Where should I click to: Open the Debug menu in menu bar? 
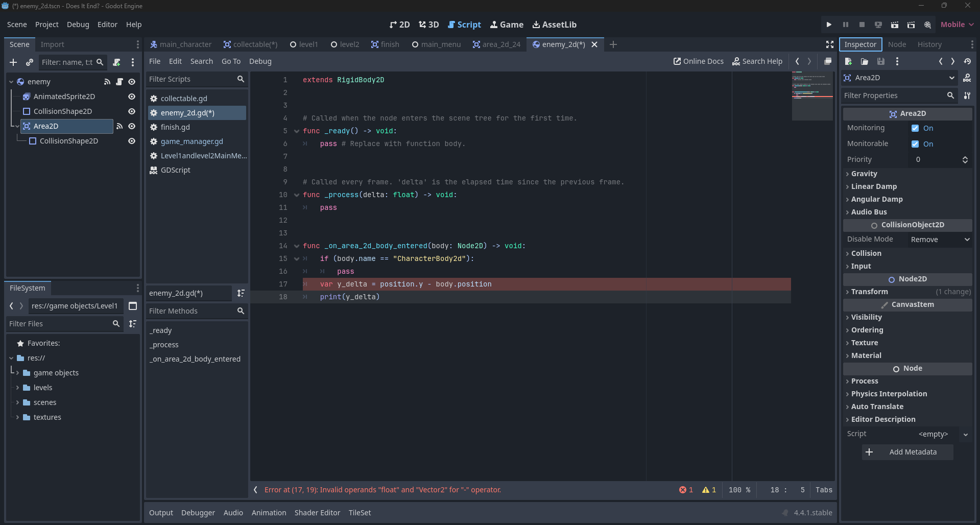click(78, 25)
